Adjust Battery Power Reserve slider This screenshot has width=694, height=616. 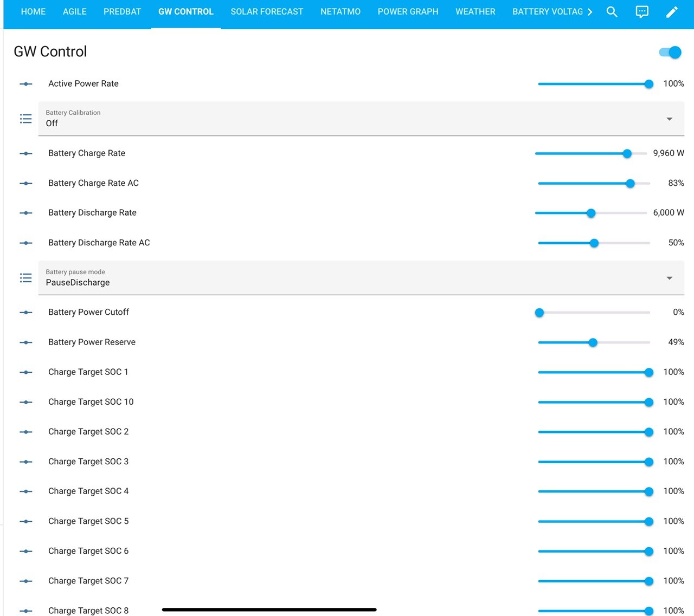(594, 342)
